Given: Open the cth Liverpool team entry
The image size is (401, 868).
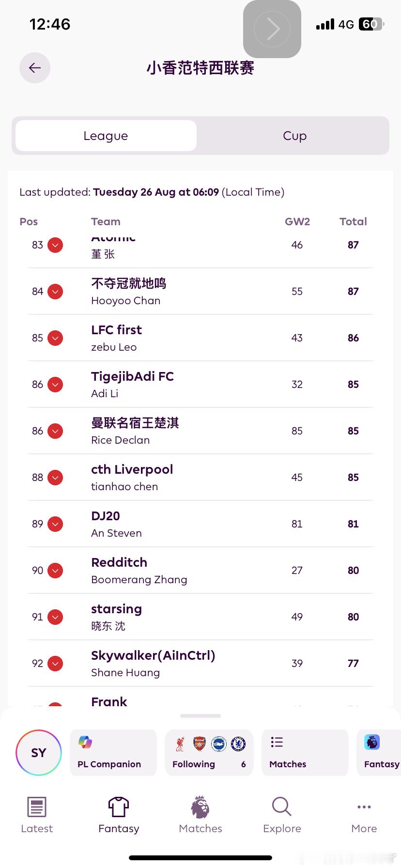Looking at the screenshot, I should pyautogui.click(x=200, y=478).
